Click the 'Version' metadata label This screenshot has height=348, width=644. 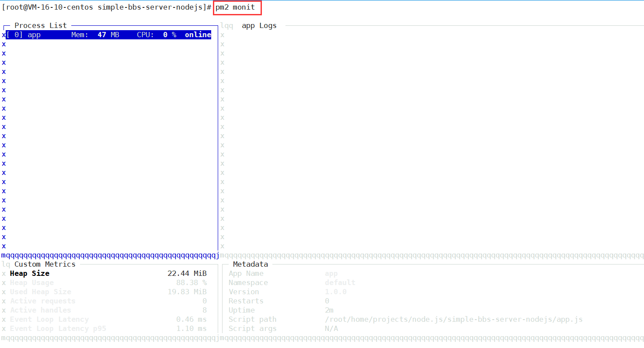[244, 292]
